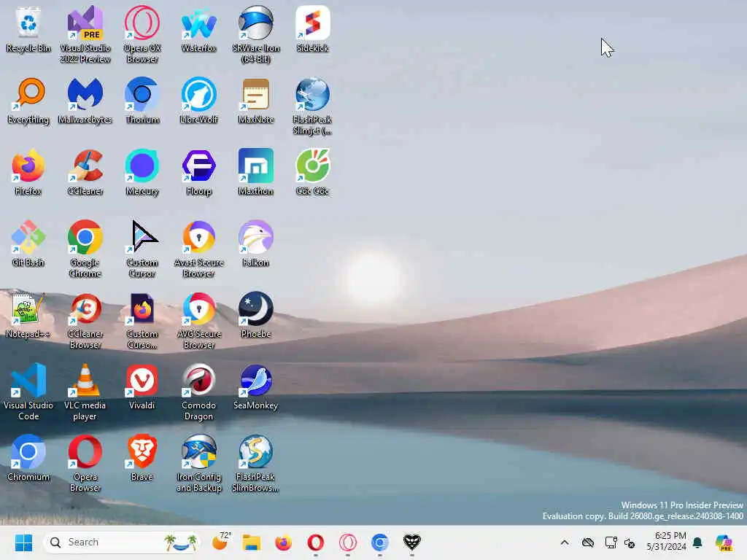Select the Phoebe desktop icon
The image size is (747, 560).
coord(256,315)
